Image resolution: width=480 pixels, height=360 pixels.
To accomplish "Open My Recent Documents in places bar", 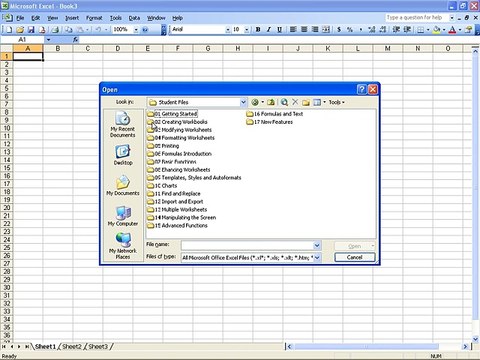I will 123,124.
